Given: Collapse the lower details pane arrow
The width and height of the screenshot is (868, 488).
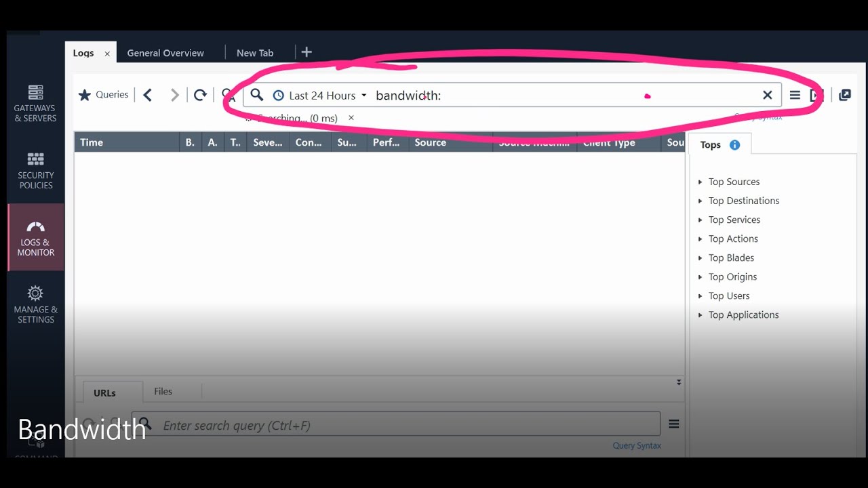Looking at the screenshot, I should pyautogui.click(x=679, y=382).
